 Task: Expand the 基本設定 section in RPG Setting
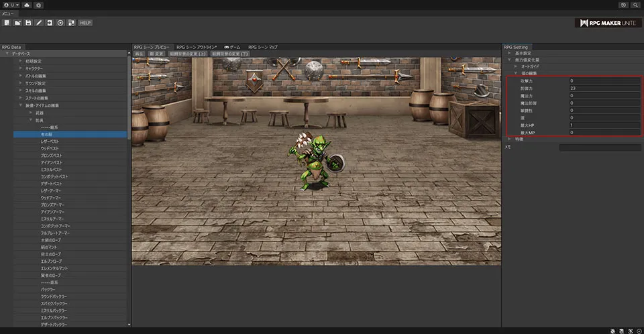508,53
